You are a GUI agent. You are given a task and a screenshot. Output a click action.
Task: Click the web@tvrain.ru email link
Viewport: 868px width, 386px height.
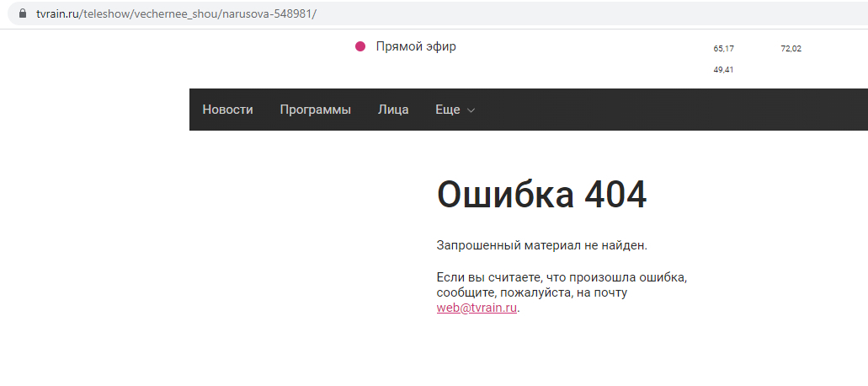(477, 308)
